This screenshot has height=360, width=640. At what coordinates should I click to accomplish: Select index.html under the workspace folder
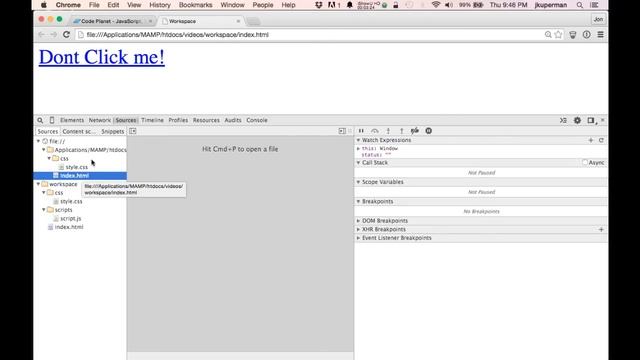[x=69, y=227]
